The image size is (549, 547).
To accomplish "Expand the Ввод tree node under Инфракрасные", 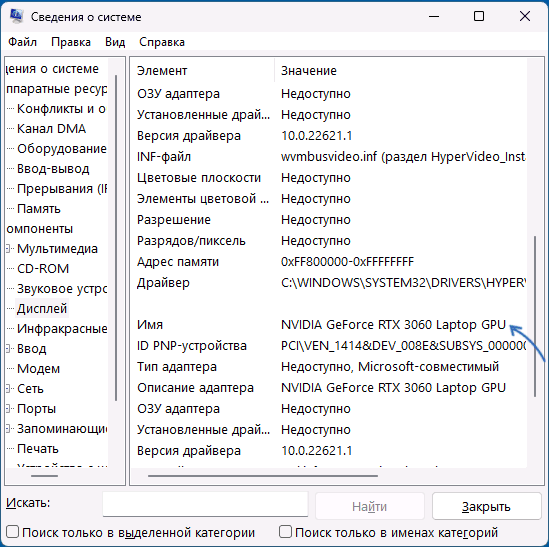I will click(8, 348).
